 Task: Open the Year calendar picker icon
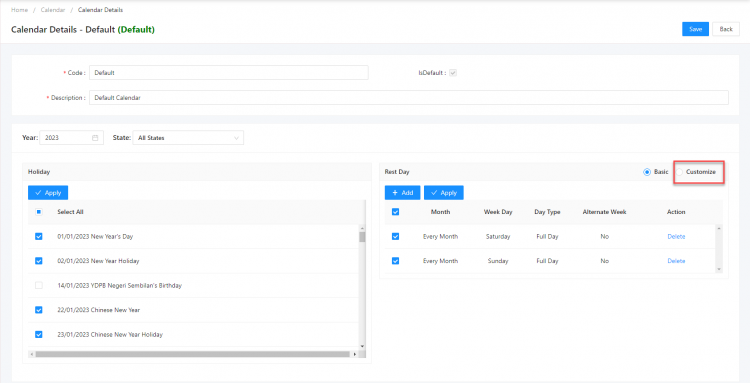[95, 138]
